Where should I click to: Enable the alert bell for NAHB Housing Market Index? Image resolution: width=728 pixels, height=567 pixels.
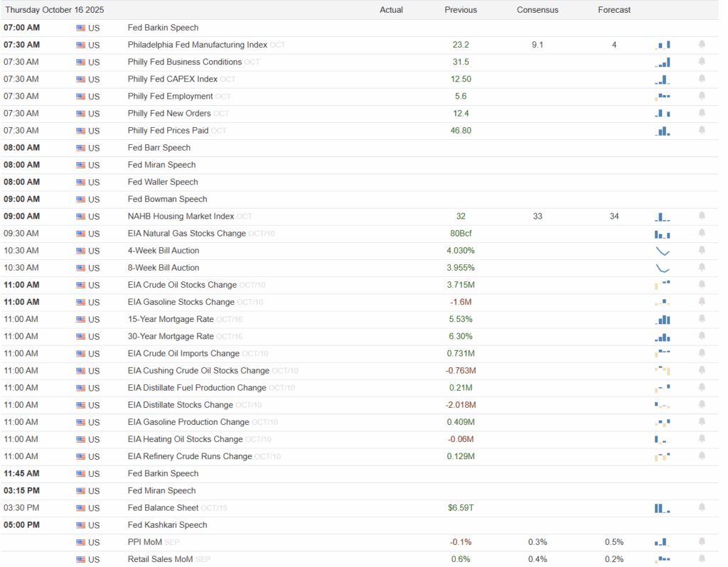pyautogui.click(x=702, y=216)
